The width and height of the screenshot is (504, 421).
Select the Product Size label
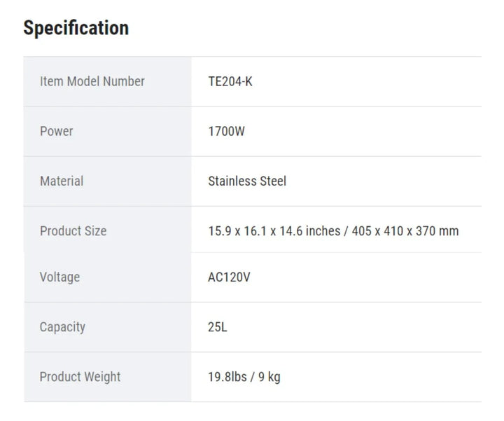click(x=73, y=230)
